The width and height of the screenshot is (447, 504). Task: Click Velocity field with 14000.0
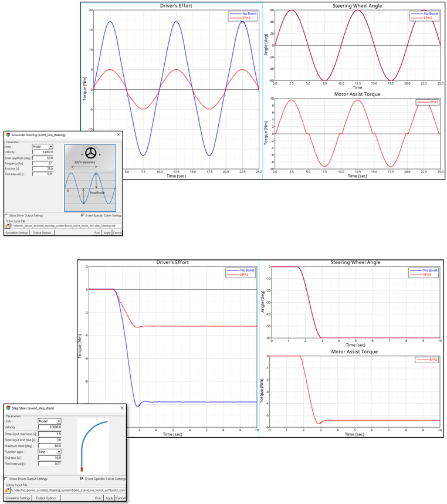click(x=43, y=152)
